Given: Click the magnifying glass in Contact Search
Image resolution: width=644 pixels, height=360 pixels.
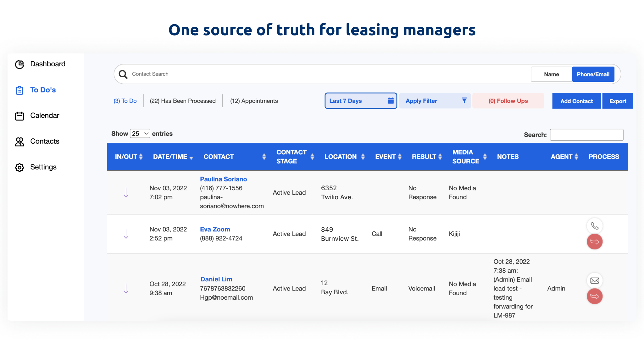Looking at the screenshot, I should (x=123, y=74).
